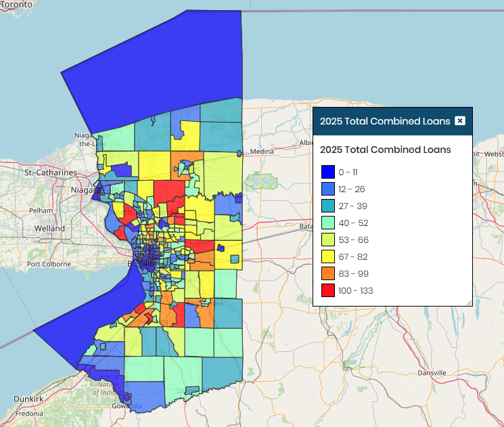
Task: Click the dark blue 0 - 11 swatch
Action: tap(328, 172)
